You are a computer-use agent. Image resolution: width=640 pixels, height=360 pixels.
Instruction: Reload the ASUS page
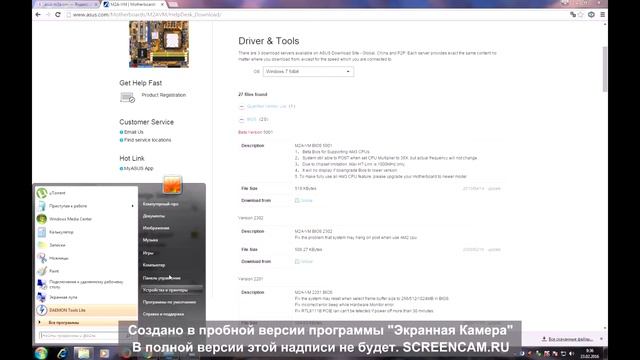click(x=58, y=15)
